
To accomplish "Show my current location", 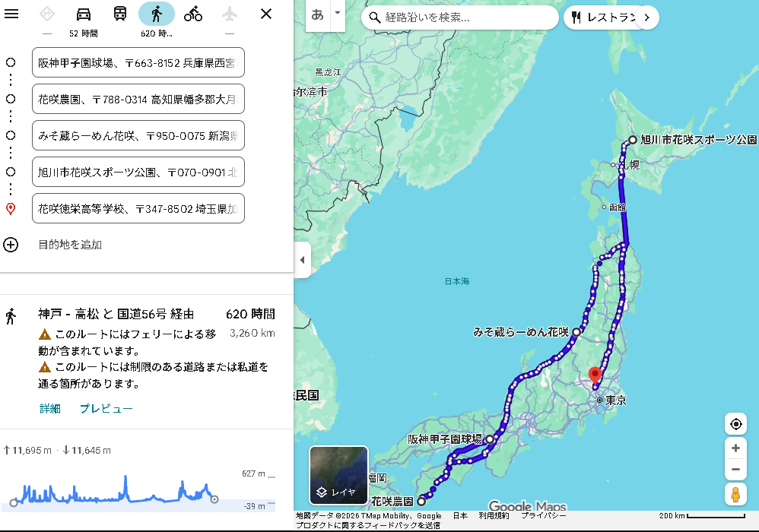I will click(735, 424).
